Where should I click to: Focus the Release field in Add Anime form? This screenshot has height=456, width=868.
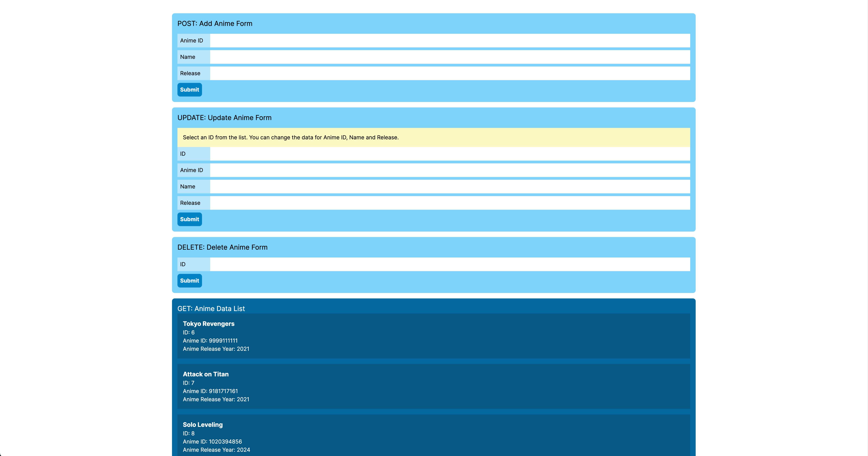pyautogui.click(x=450, y=73)
